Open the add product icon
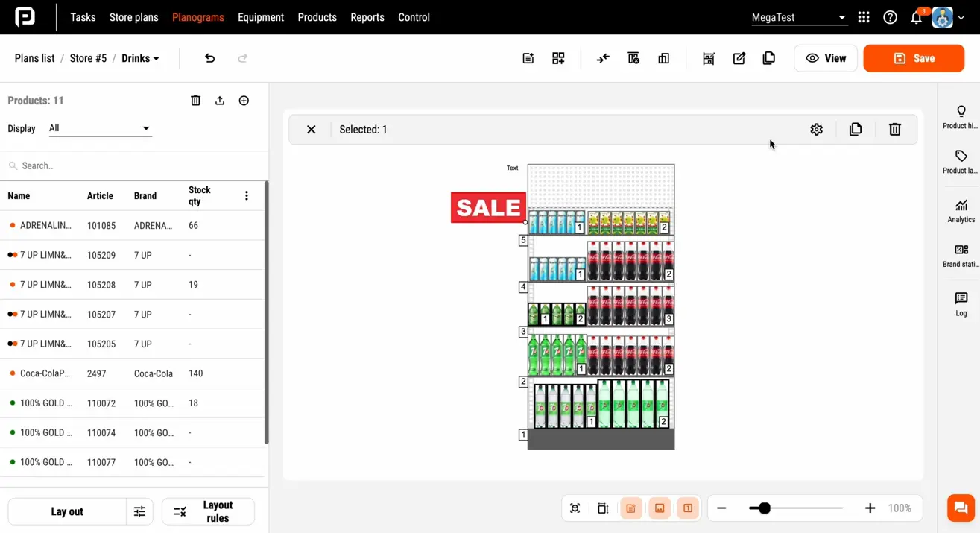Viewport: 980px width, 533px height. coord(243,100)
